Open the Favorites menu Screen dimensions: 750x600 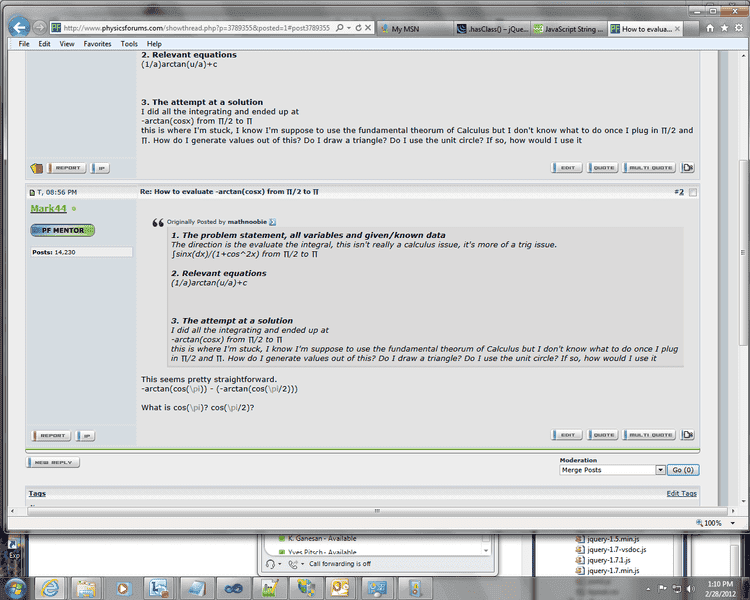(x=97, y=44)
